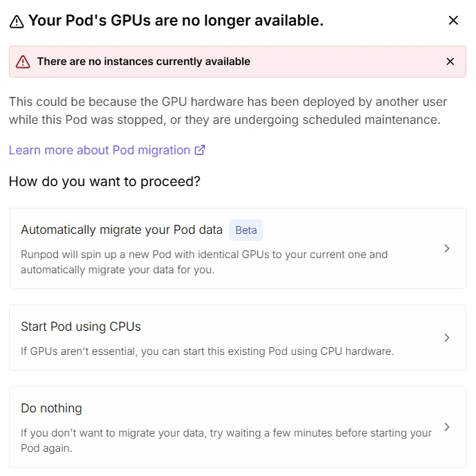Click How do you want to proceed heading

coord(104,181)
